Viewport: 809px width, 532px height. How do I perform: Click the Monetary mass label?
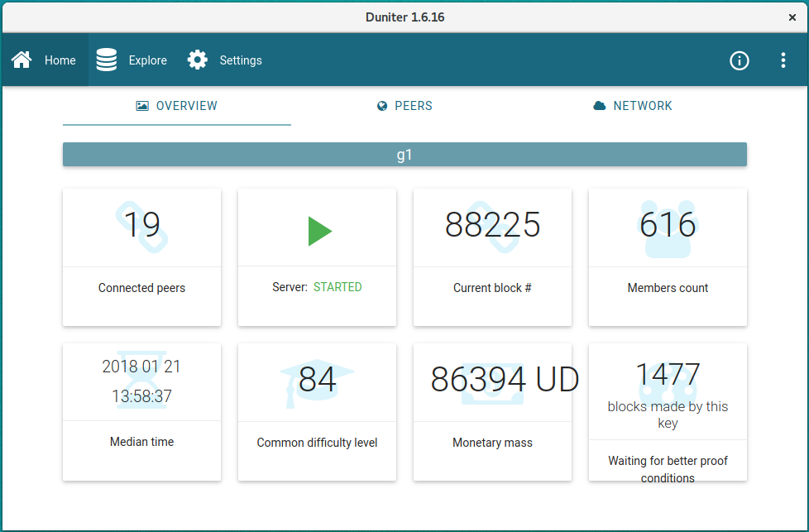tap(493, 443)
